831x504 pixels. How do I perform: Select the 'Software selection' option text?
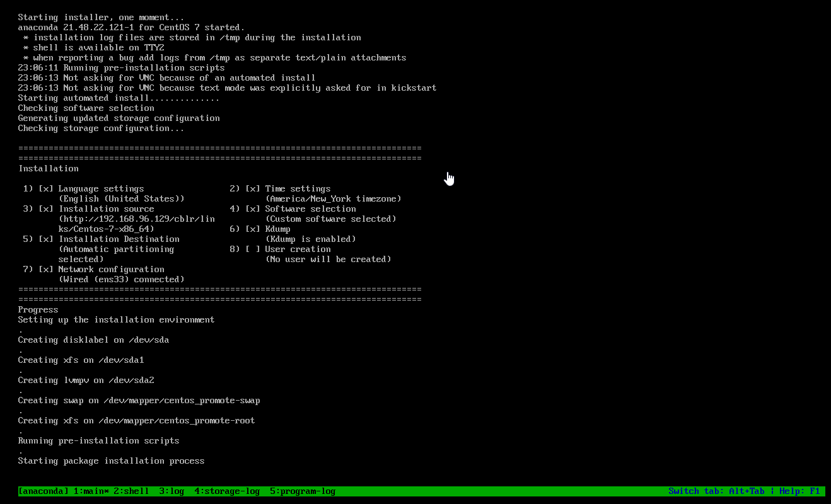310,209
